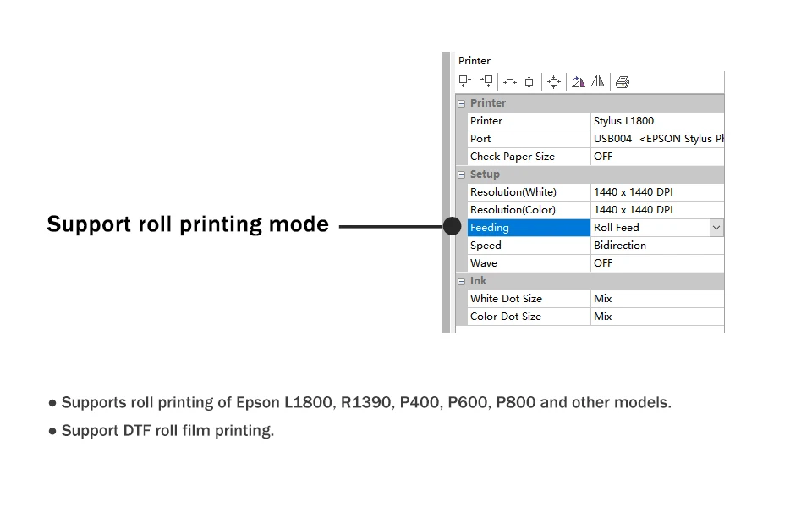Click the Bidirection speed value
Image resolution: width=812 pixels, height=508 pixels.
(x=657, y=246)
